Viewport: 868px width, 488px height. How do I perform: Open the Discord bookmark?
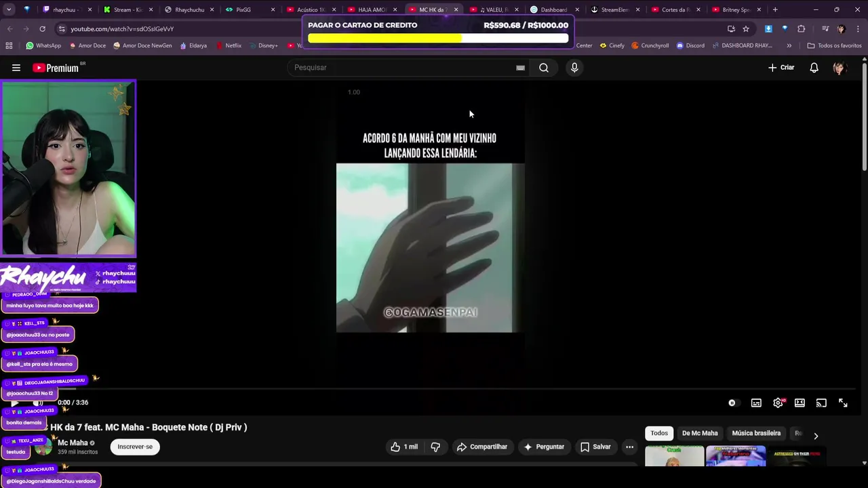(690, 45)
